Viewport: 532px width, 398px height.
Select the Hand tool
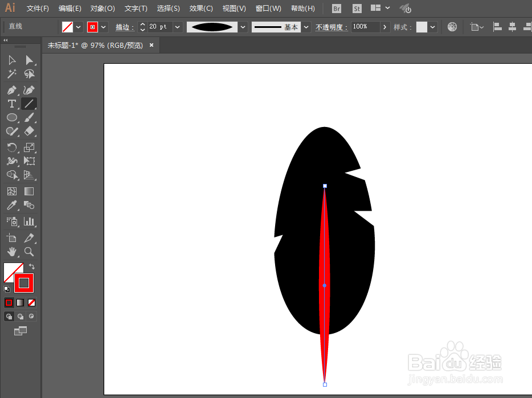tap(11, 251)
